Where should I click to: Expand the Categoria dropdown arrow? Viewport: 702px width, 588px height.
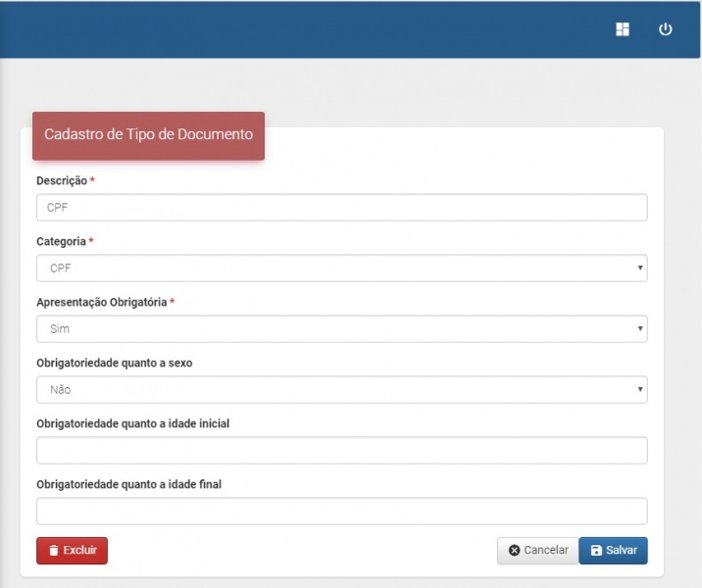pyautogui.click(x=639, y=268)
